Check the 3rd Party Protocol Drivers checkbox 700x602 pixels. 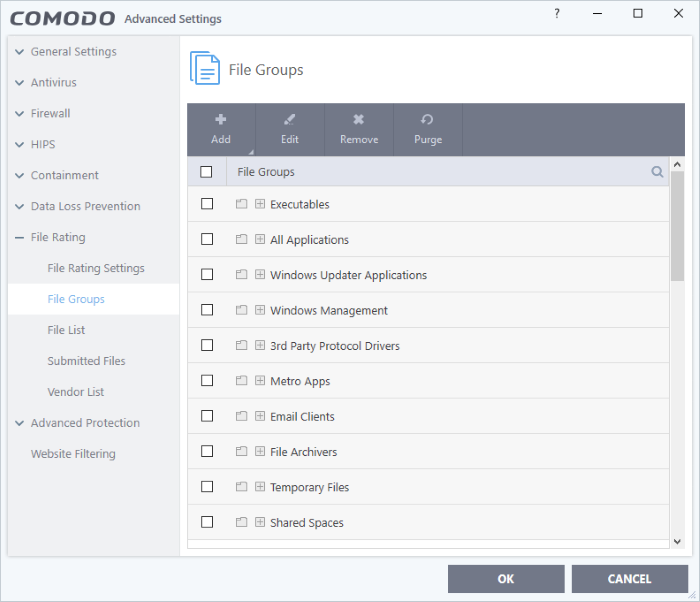[207, 345]
